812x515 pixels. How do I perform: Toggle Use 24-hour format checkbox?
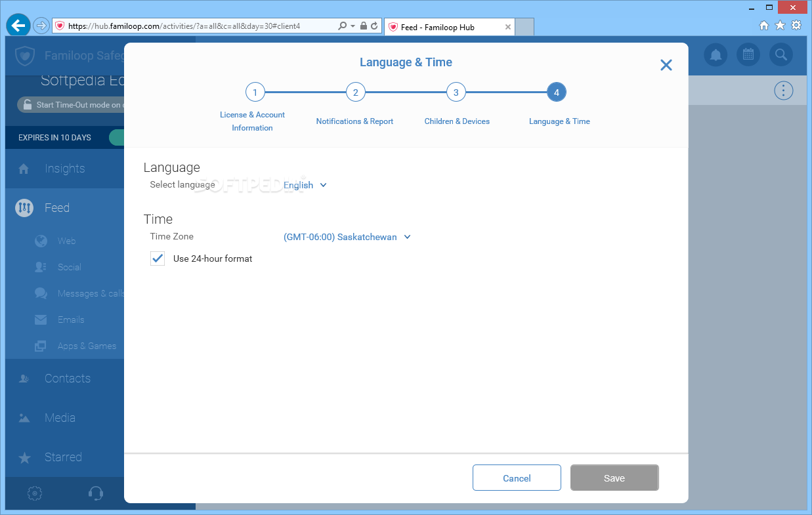[158, 258]
